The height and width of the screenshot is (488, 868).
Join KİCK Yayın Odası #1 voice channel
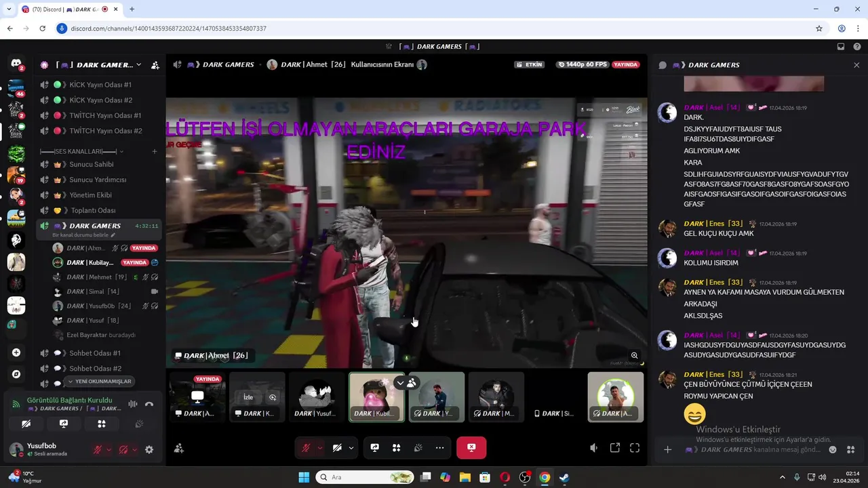(x=100, y=85)
